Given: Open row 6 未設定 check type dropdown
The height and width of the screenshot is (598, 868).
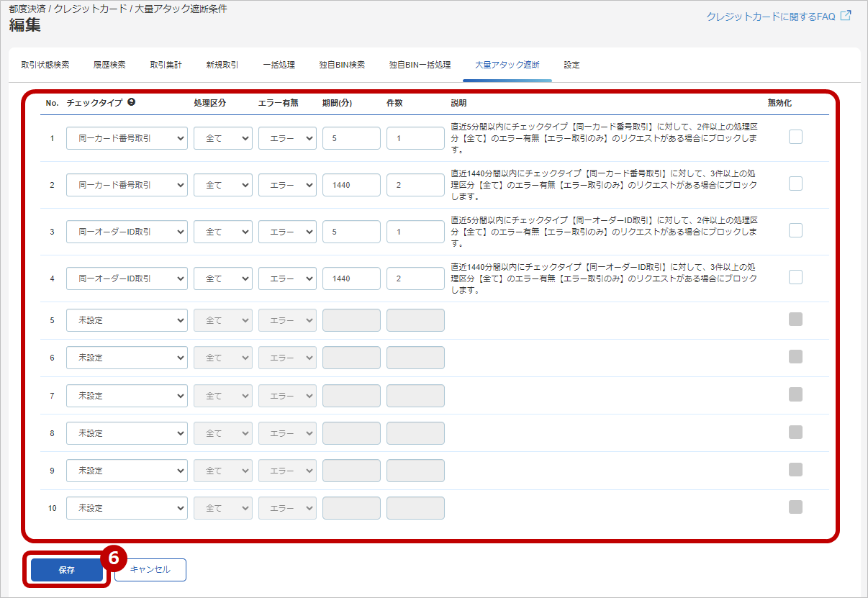Looking at the screenshot, I should tap(127, 358).
